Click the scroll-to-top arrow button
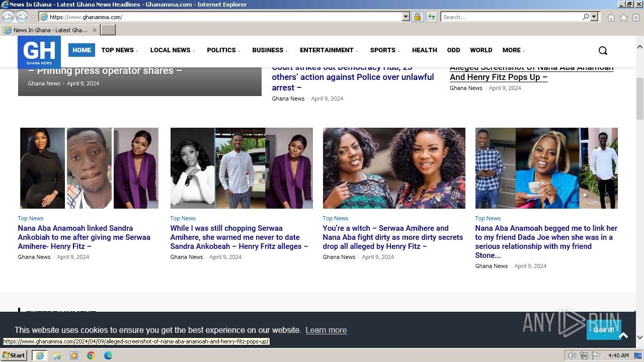 623,335
